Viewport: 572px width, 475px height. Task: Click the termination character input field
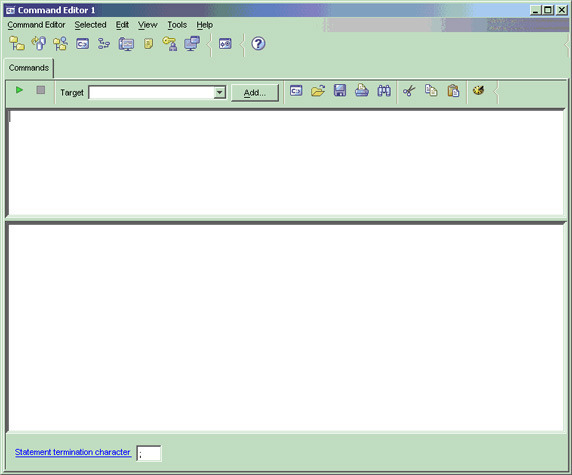149,453
